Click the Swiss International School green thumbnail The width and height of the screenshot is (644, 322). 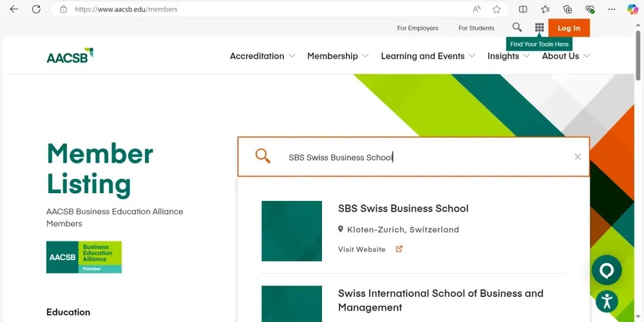coord(292,304)
